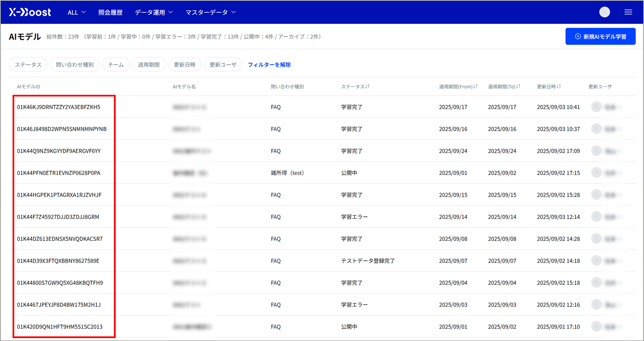The image size is (644, 341).
Task: Sort by 適用期間(From) sort arrows
Action: (x=476, y=86)
